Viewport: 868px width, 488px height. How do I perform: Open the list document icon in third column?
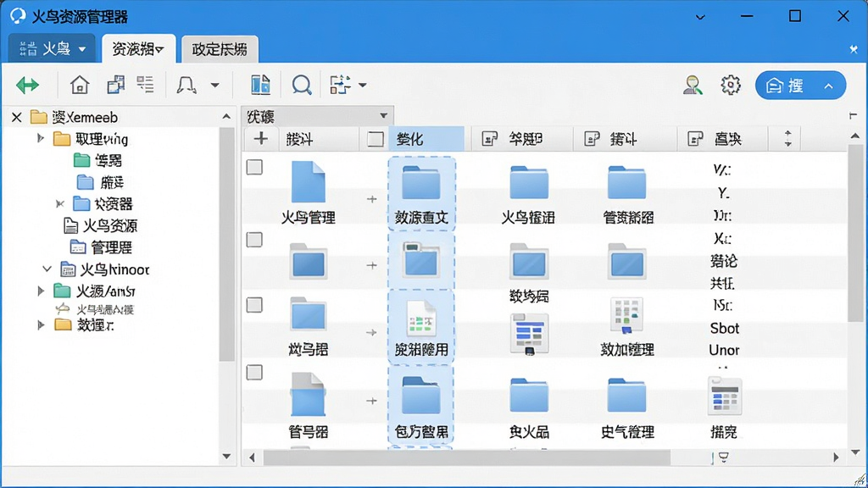click(529, 334)
